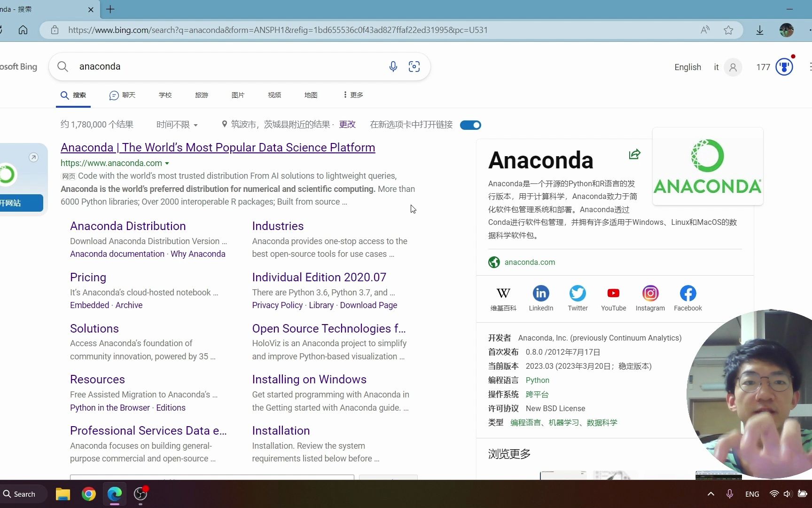Open Installing on Windows link
812x508 pixels.
coord(309,380)
